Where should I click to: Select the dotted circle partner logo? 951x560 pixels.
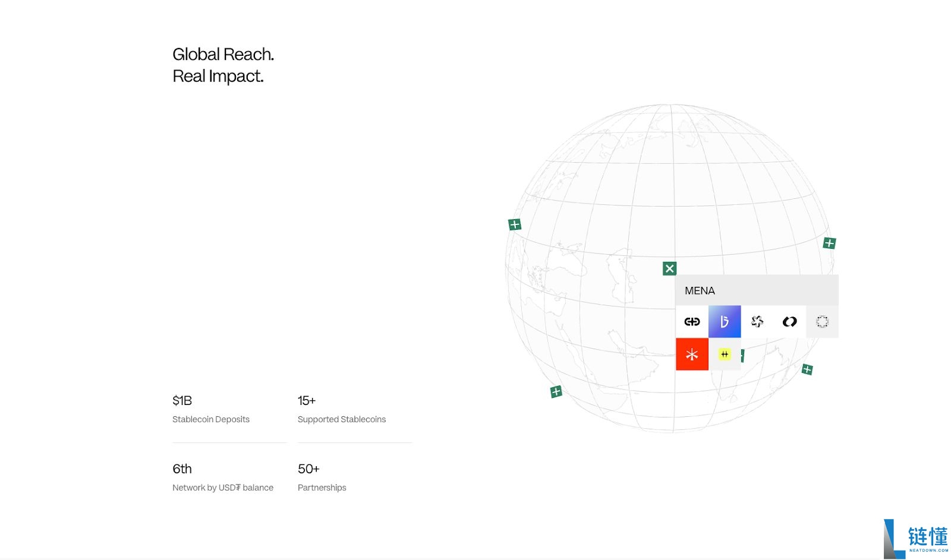(822, 322)
